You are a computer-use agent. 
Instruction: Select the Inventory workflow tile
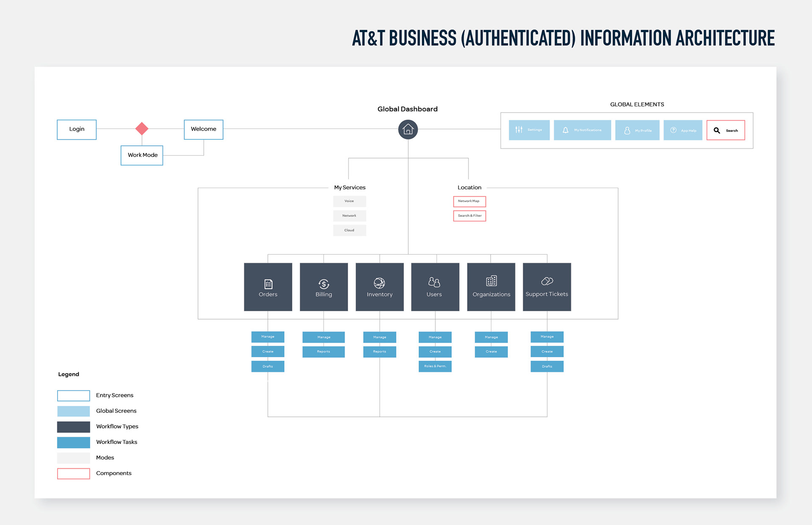click(380, 287)
